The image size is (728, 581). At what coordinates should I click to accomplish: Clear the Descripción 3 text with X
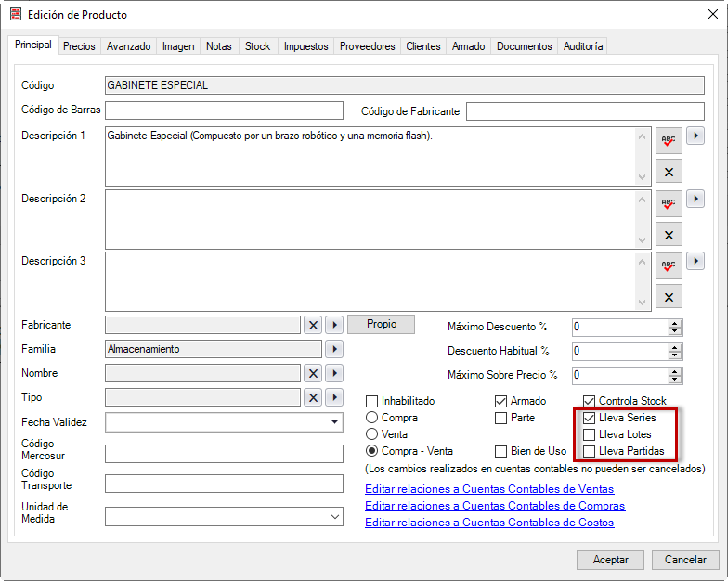click(x=669, y=297)
